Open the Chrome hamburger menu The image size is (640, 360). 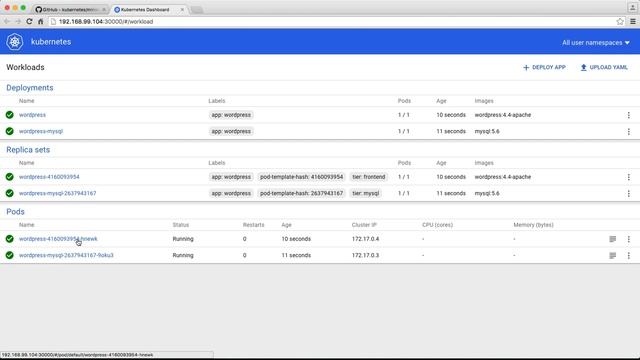pyautogui.click(x=633, y=21)
